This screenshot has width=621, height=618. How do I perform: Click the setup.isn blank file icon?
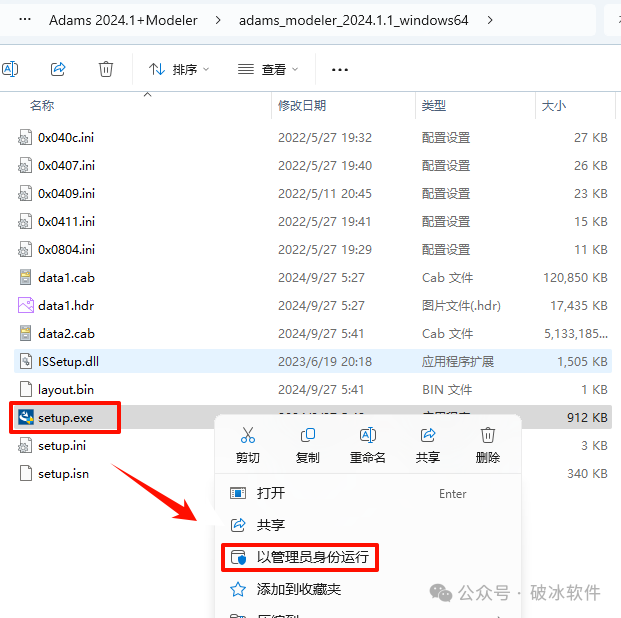click(x=26, y=473)
